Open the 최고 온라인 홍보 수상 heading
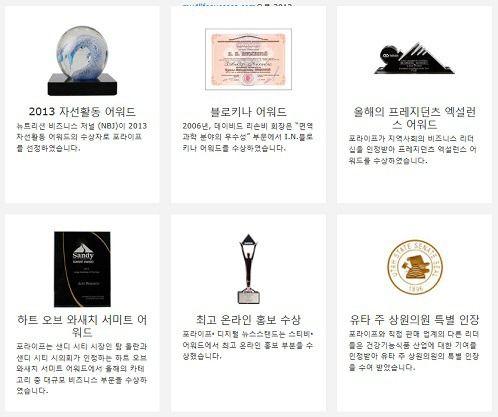Image resolution: width=498 pixels, height=417 pixels. coord(248,319)
